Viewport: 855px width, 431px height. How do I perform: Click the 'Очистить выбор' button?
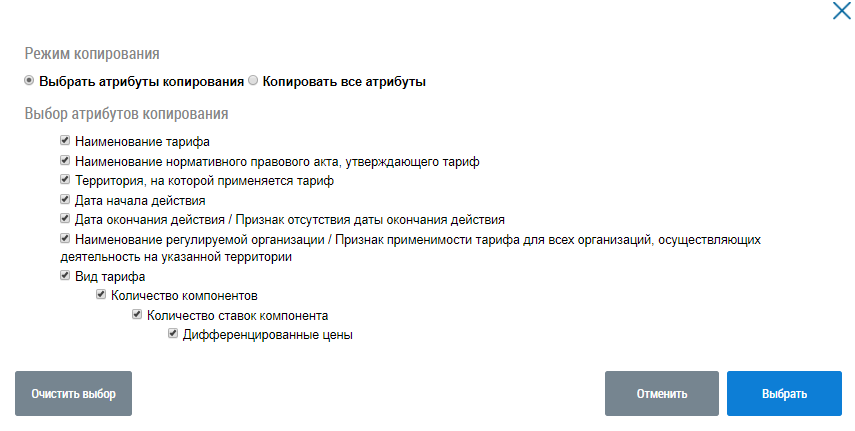73,393
